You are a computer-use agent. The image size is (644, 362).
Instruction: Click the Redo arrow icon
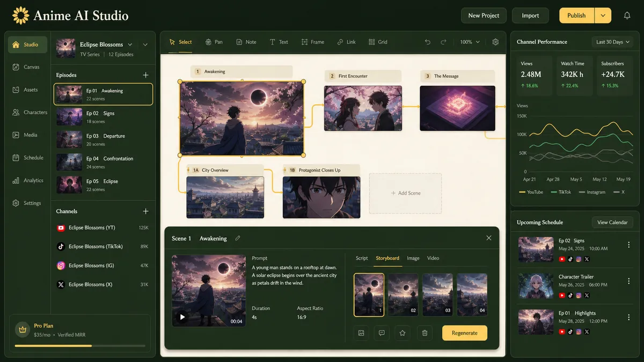[443, 42]
